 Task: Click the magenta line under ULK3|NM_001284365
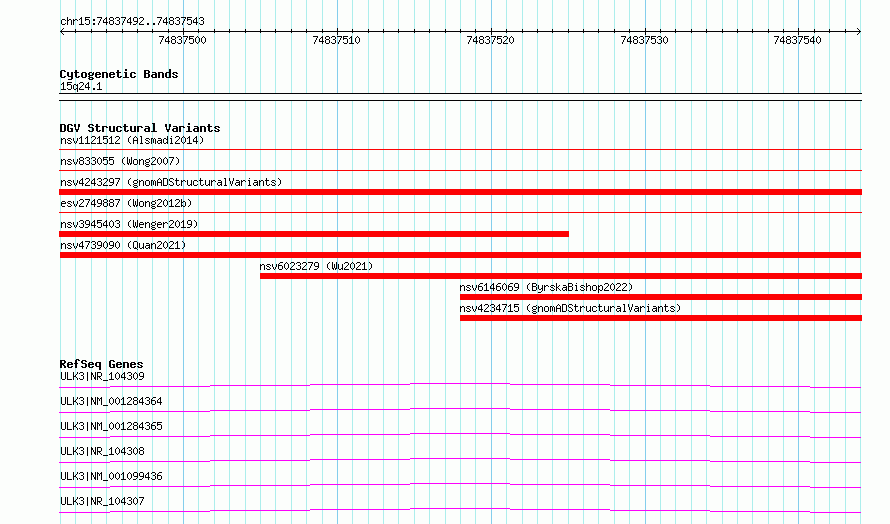[460, 435]
